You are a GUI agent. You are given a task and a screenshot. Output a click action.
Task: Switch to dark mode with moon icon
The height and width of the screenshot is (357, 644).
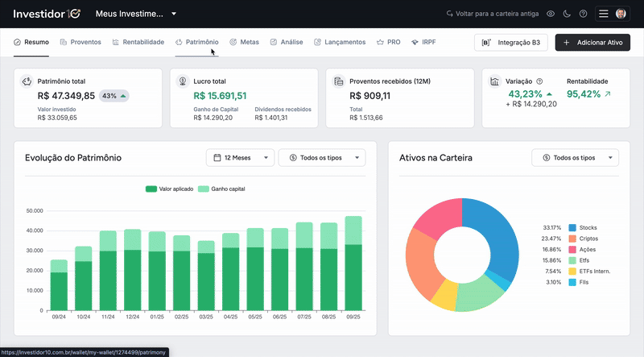[x=567, y=14]
